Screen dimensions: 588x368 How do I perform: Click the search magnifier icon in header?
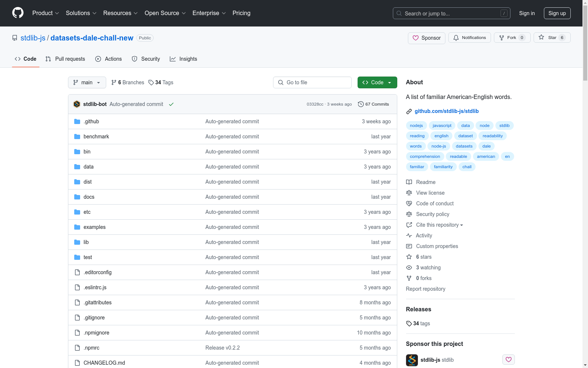click(399, 13)
